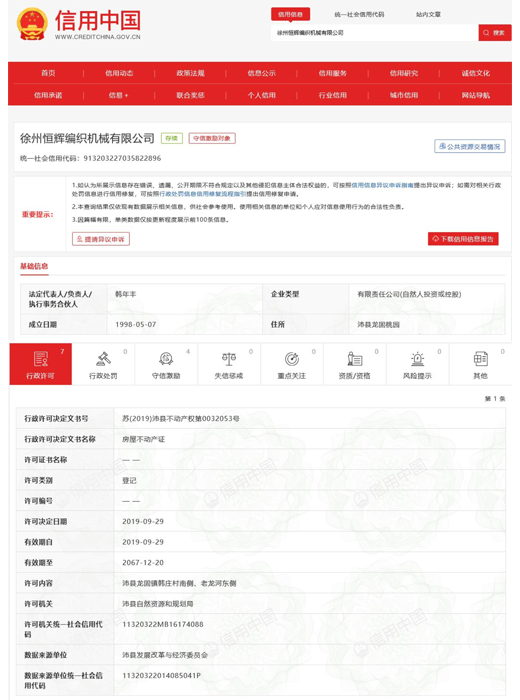
Task: Open 个人信用 in the navigation bar
Action: pyautogui.click(x=262, y=95)
